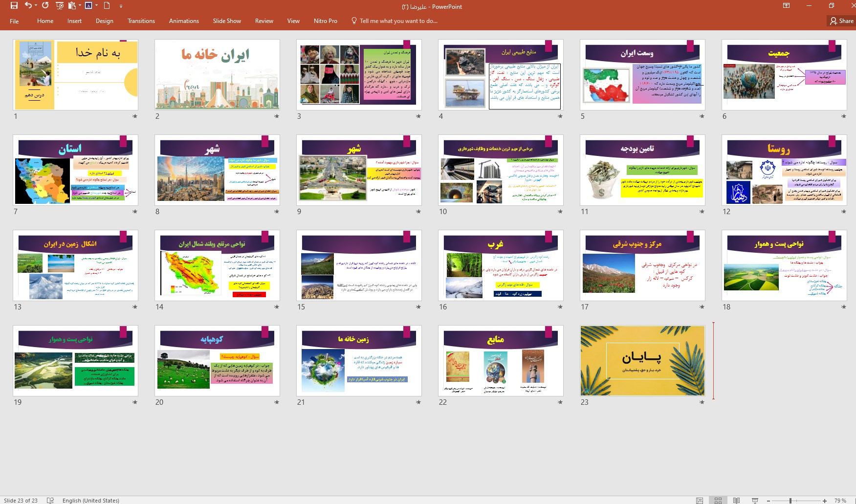The image size is (856, 504).
Task: Click the zoom out minus icon
Action: (768, 501)
